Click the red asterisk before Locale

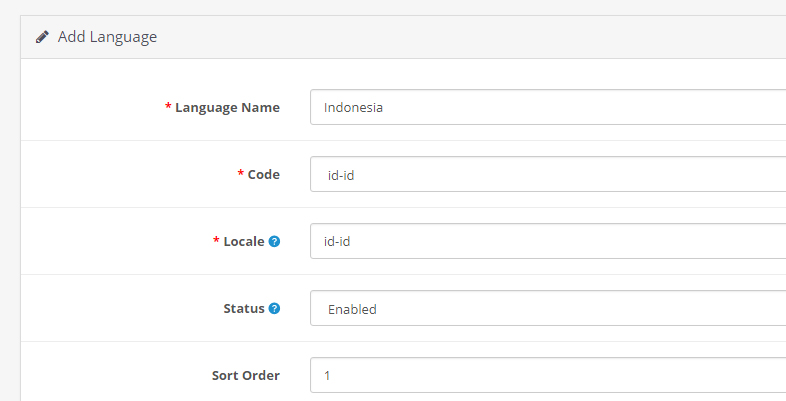(x=216, y=241)
